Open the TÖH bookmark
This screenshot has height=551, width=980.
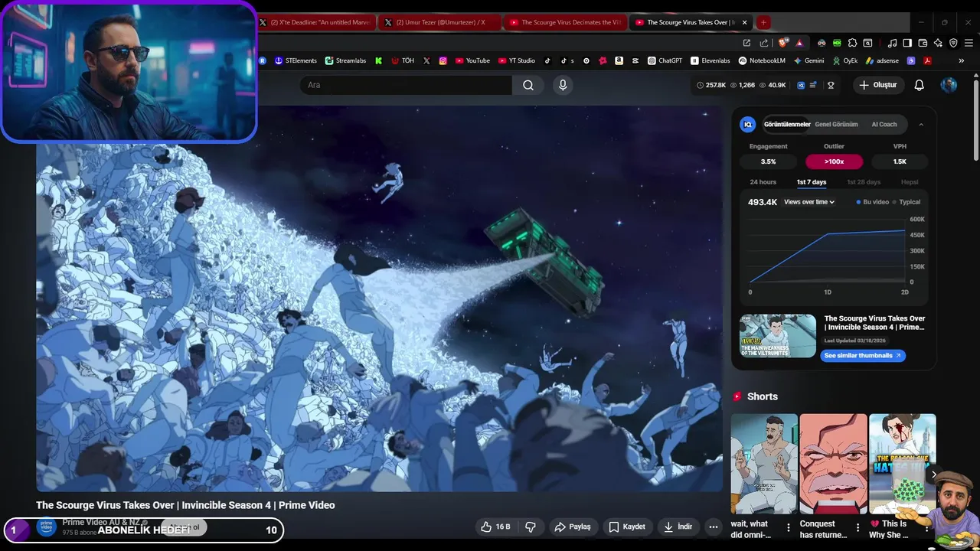403,60
